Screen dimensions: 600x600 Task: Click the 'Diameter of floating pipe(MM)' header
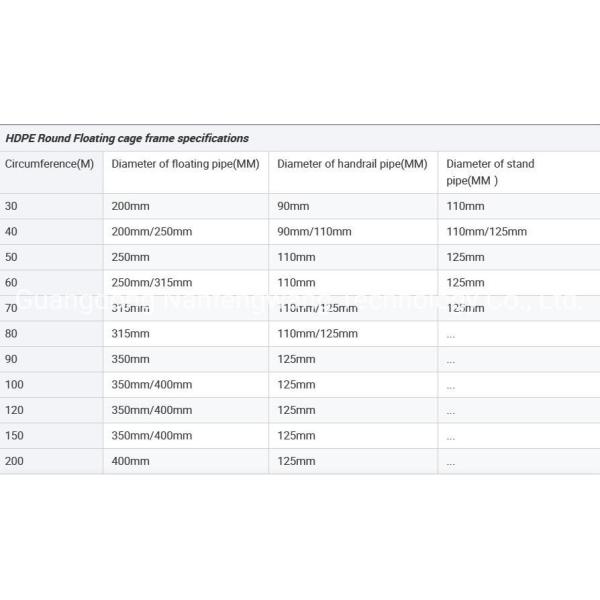click(x=185, y=164)
